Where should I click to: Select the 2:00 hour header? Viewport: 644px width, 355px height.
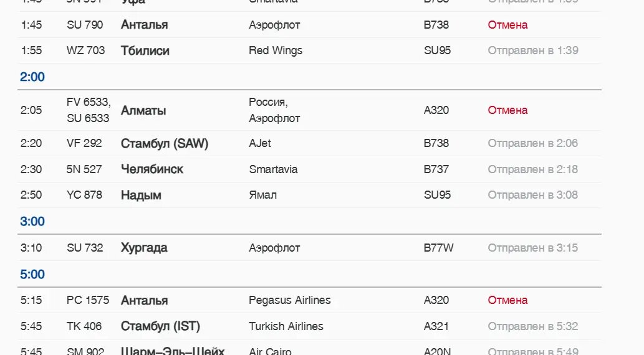click(32, 77)
